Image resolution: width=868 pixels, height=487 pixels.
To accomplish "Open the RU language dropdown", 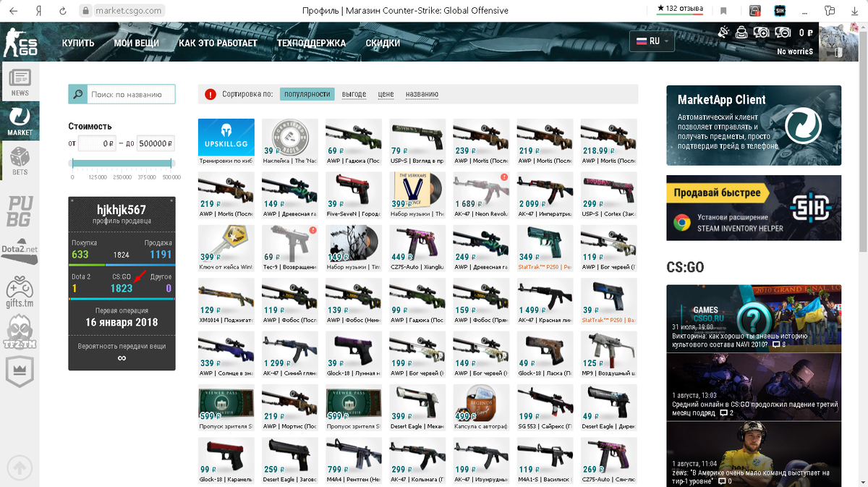I will pyautogui.click(x=652, y=41).
